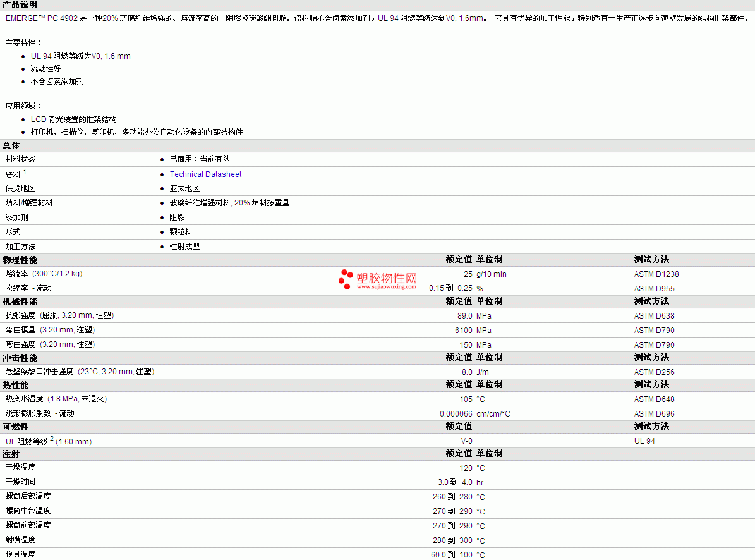The width and height of the screenshot is (755, 560).
Task: Click the 悬壁梁缺口冲击强度 row label
Action: [x=80, y=372]
